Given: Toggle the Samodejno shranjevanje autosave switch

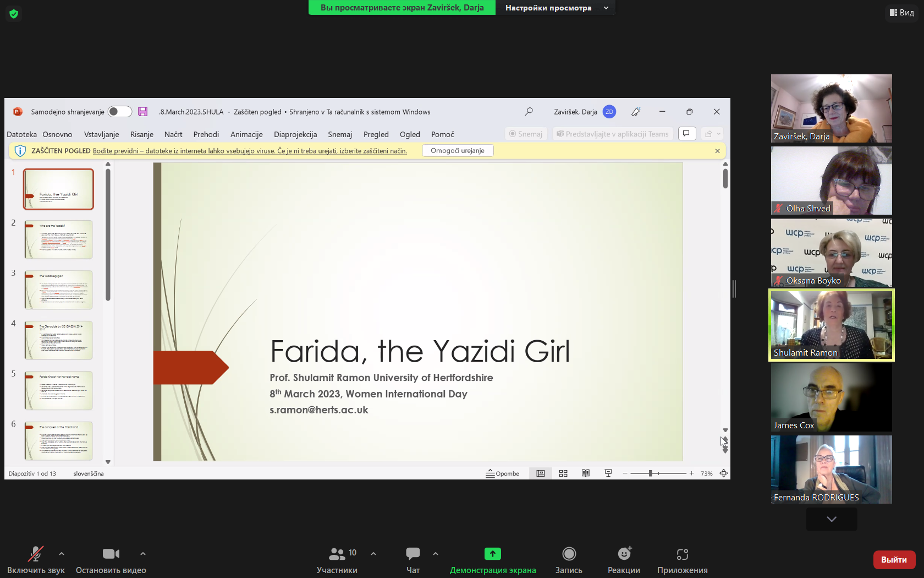Looking at the screenshot, I should pos(119,112).
